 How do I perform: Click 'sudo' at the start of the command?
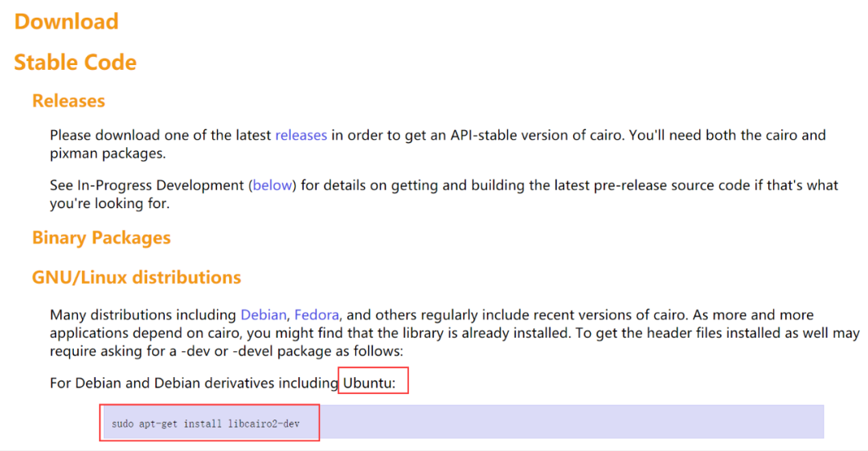122,423
